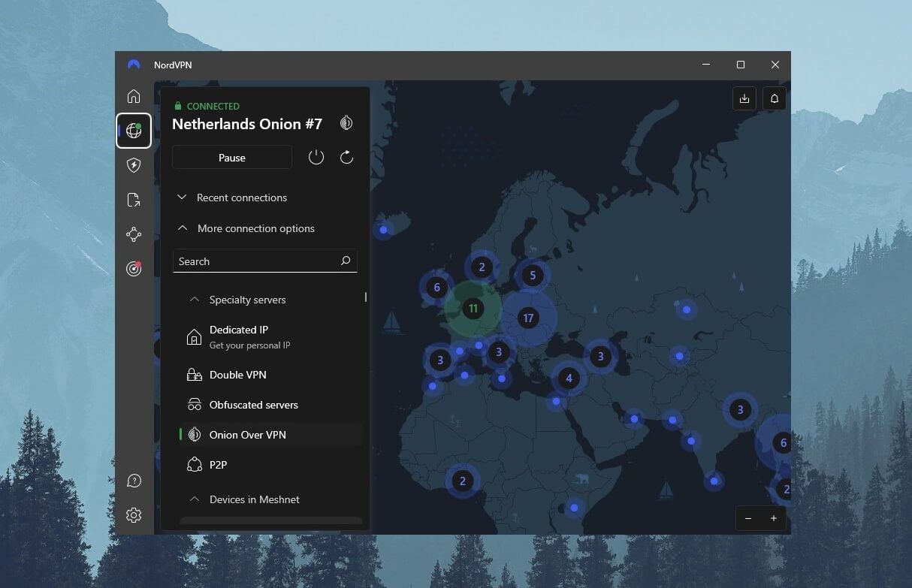The image size is (912, 588).
Task: Click the map cluster labeled 5
Action: [533, 276]
